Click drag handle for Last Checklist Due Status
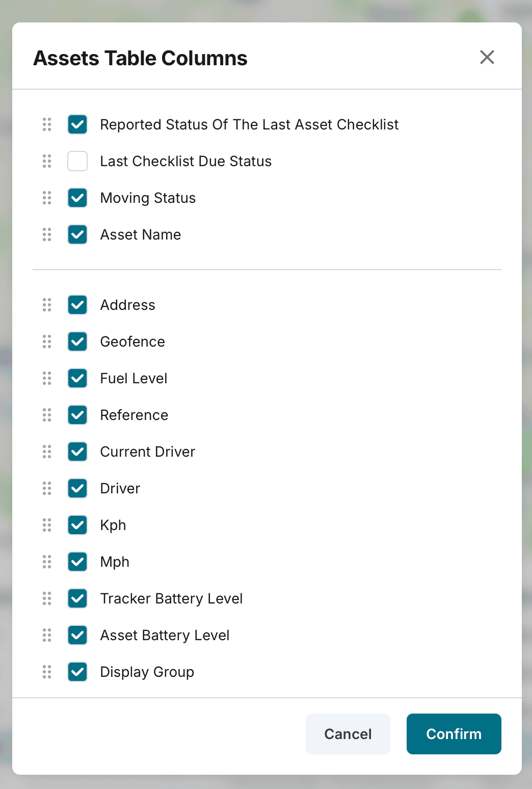Viewport: 532px width, 789px height. [47, 161]
